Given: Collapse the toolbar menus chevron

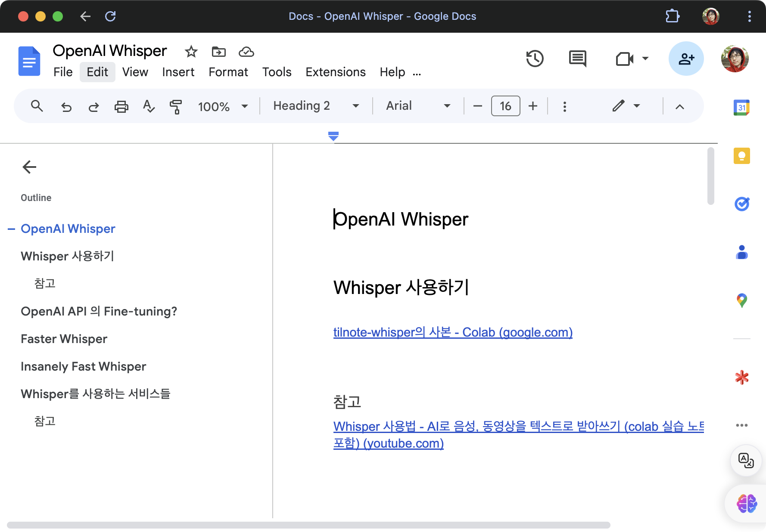Looking at the screenshot, I should click(679, 107).
